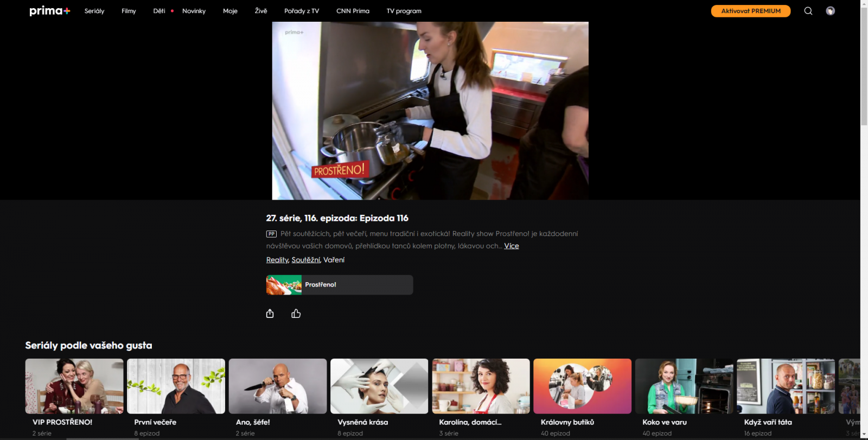Open the Prostřeno! show card
Image resolution: width=868 pixels, height=440 pixels.
[x=340, y=285]
